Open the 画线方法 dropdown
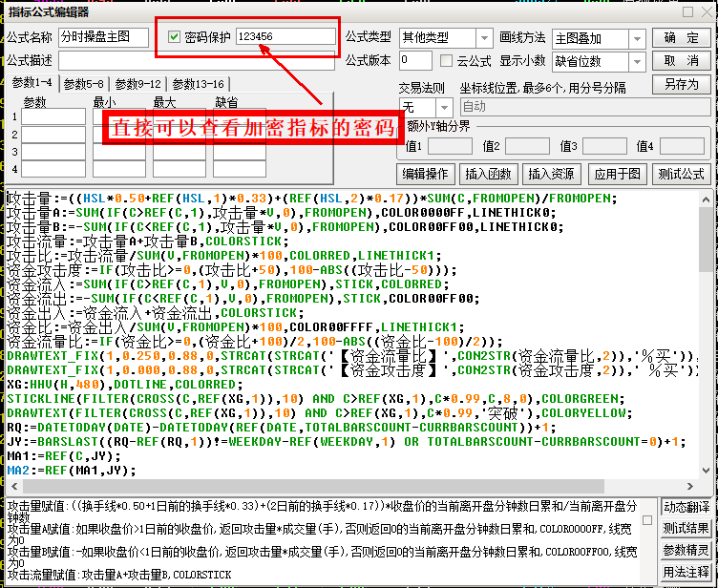 pyautogui.click(x=637, y=39)
